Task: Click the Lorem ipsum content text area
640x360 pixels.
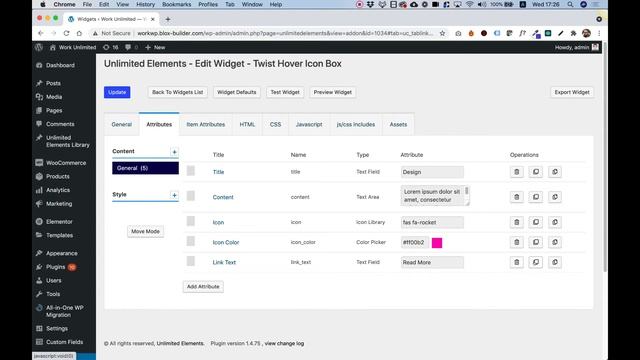Action: pyautogui.click(x=435, y=196)
